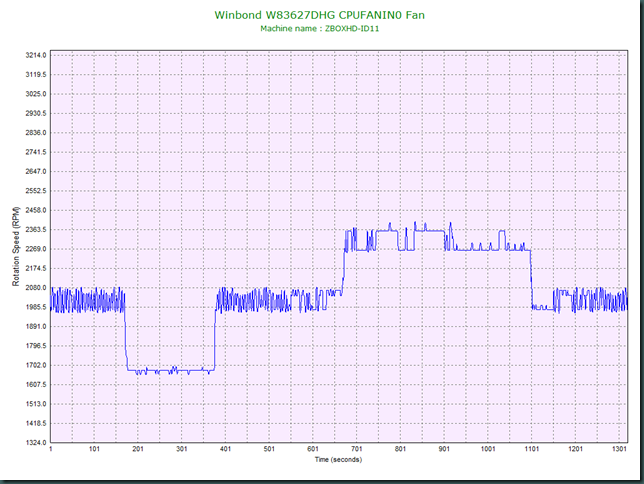The width and height of the screenshot is (644, 484).
Task: Click the 2174.5 y-axis value
Action: point(36,268)
